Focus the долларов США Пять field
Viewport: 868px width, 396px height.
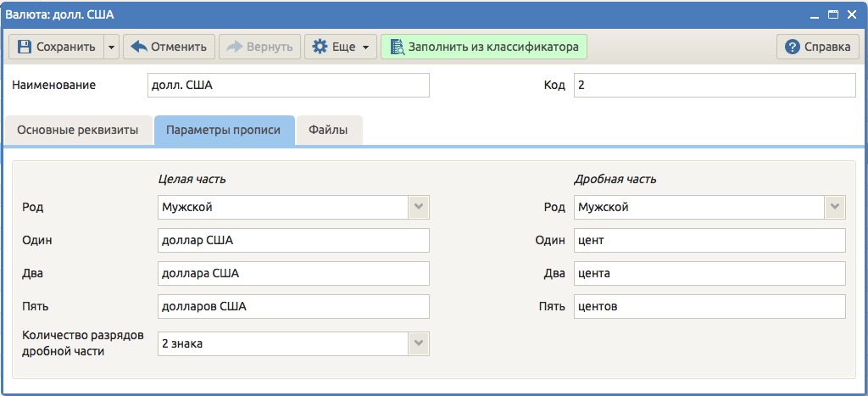[293, 306]
